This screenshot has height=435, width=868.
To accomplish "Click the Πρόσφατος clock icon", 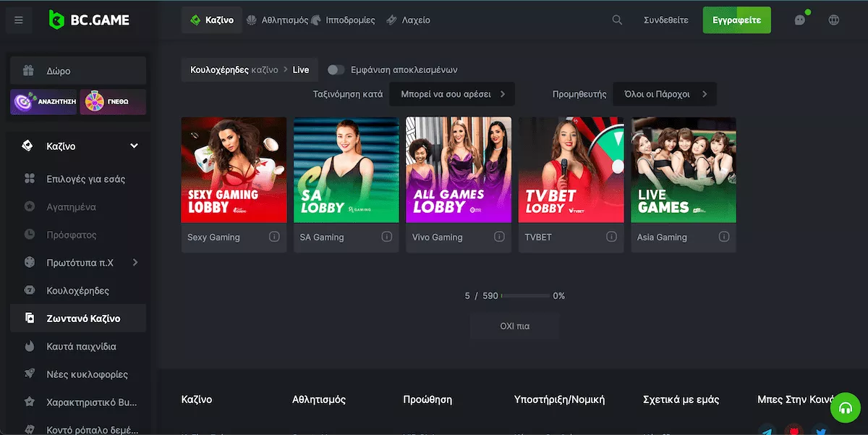I will 30,235.
